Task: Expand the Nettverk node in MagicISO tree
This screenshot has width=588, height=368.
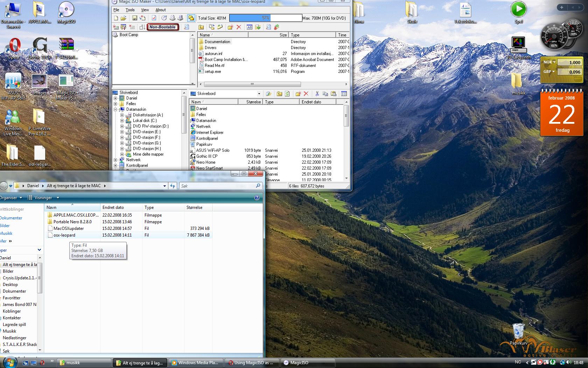Action: 115,160
